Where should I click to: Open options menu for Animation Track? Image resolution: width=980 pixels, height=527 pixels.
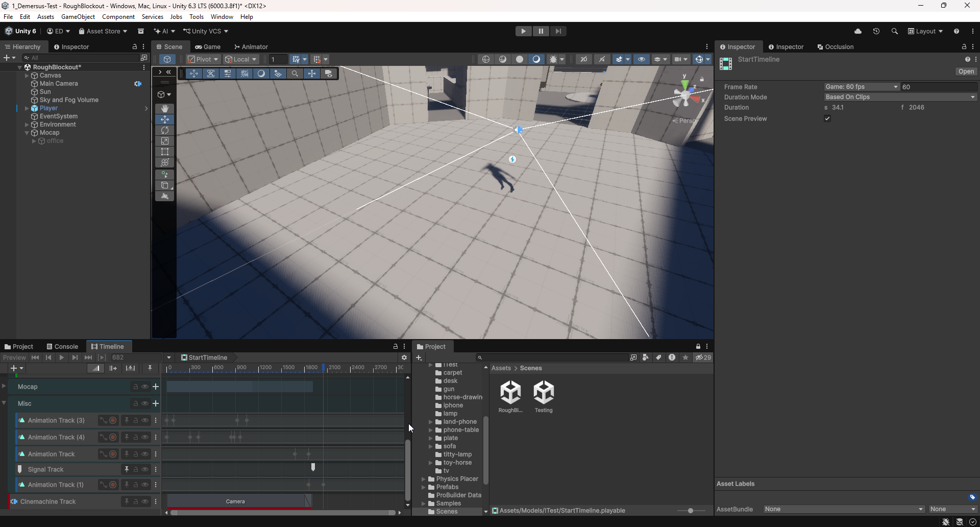click(156, 454)
